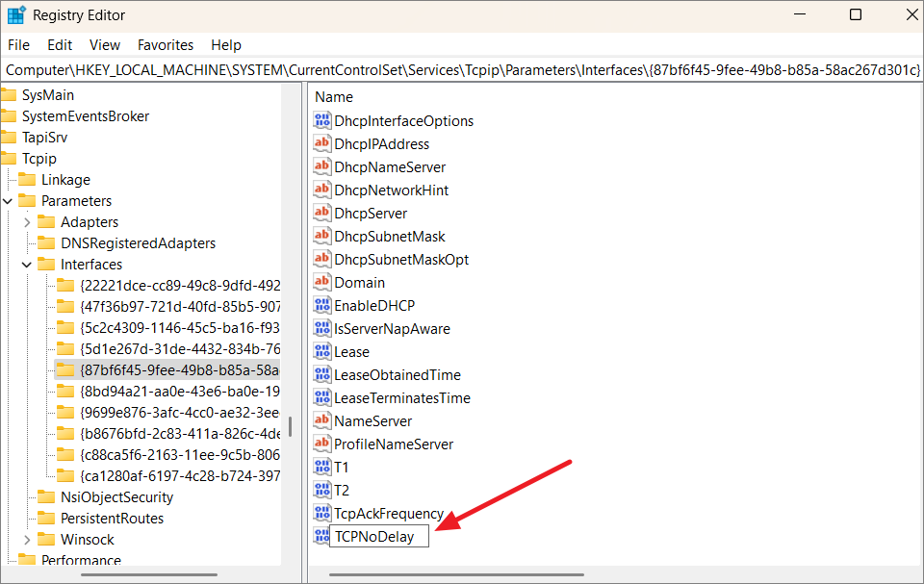The image size is (924, 584).
Task: Click the string value icon beside DhcpIPAddress
Action: coord(322,143)
